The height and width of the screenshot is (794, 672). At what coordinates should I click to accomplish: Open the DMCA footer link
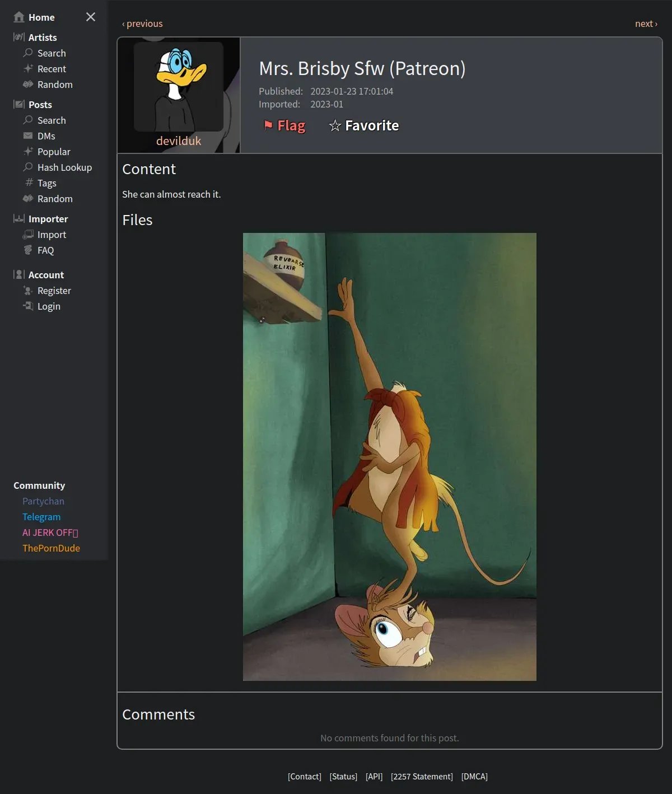(x=474, y=776)
